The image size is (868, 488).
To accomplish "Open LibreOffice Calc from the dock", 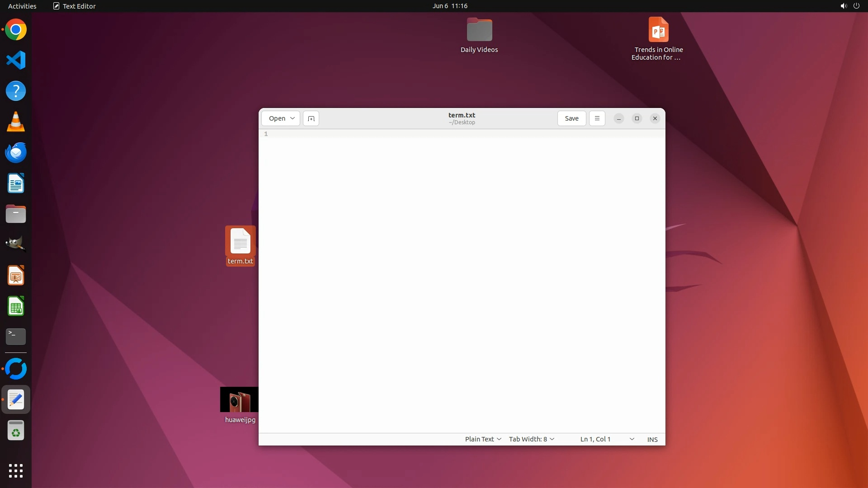I will click(16, 306).
